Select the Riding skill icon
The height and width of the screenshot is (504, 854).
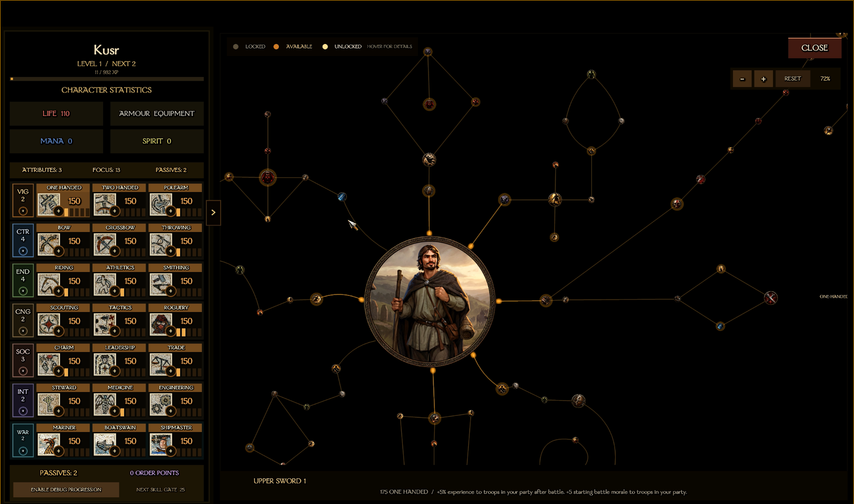point(48,284)
